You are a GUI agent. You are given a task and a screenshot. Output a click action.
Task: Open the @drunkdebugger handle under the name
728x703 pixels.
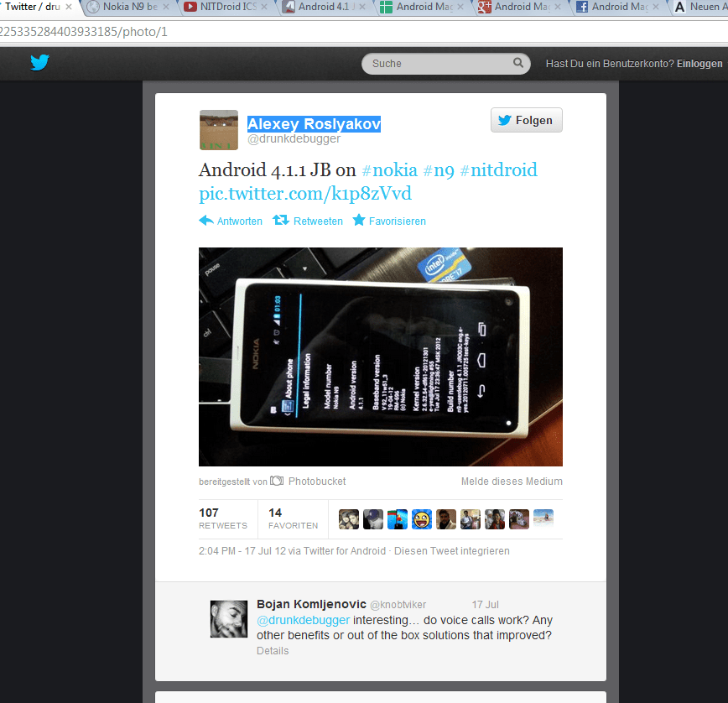coord(294,138)
